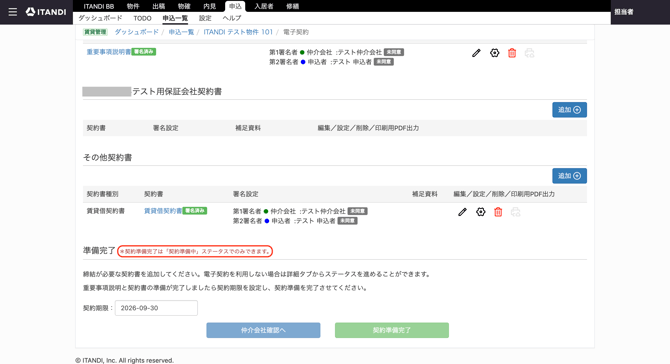Click the ITANDI logo
This screenshot has height=364, width=670.
click(x=46, y=12)
